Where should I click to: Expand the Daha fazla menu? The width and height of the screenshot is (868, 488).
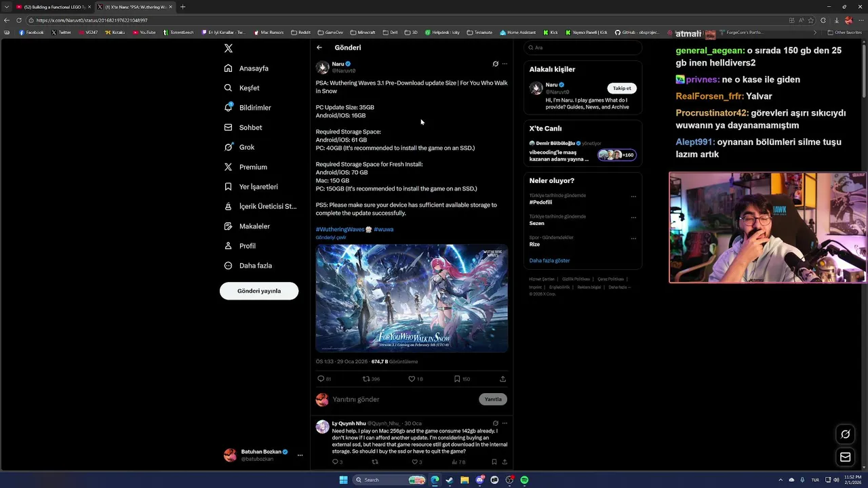(x=248, y=266)
